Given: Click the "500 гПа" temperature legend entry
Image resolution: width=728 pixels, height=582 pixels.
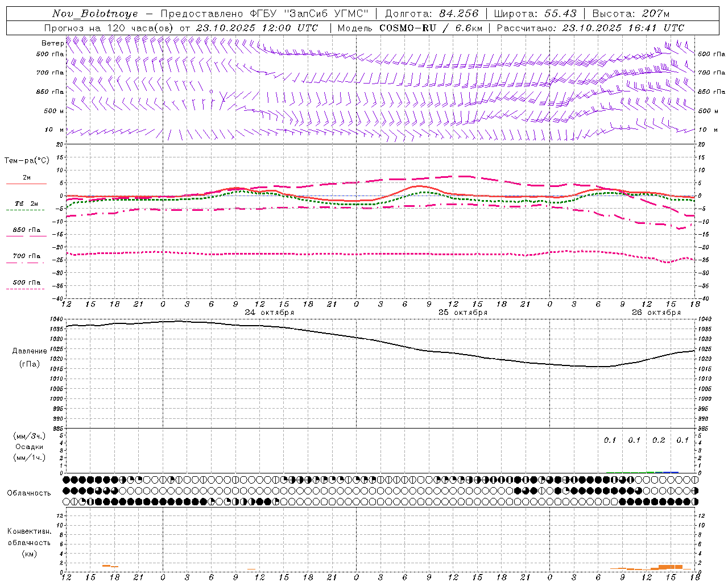Looking at the screenshot, I should tap(26, 282).
